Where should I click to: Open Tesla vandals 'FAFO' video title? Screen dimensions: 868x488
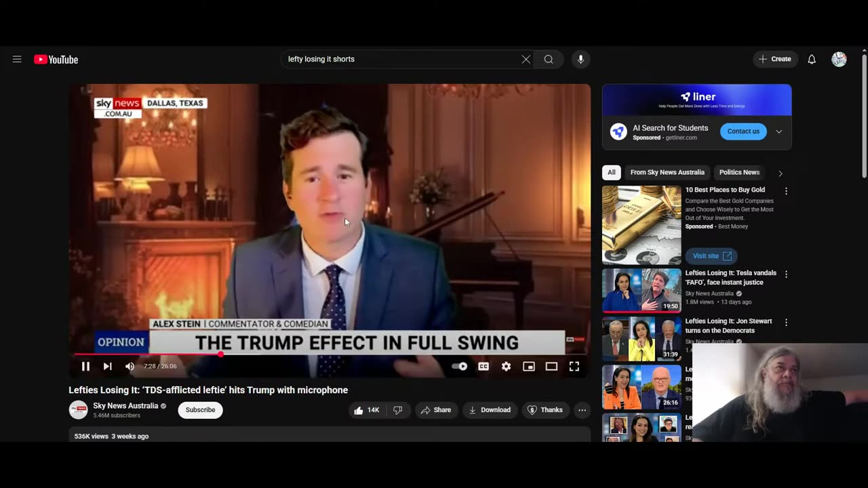click(x=730, y=278)
